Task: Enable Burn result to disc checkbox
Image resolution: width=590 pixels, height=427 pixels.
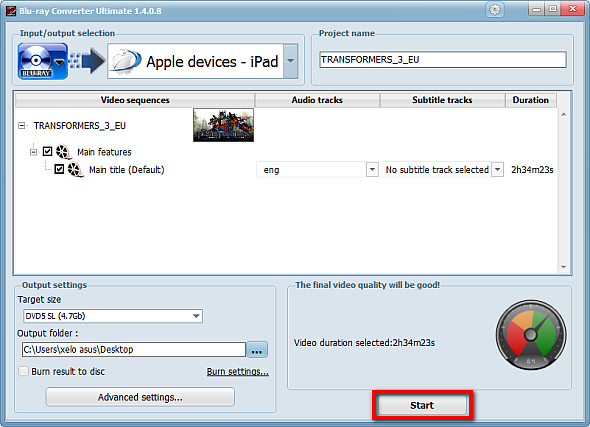Action: [x=23, y=371]
